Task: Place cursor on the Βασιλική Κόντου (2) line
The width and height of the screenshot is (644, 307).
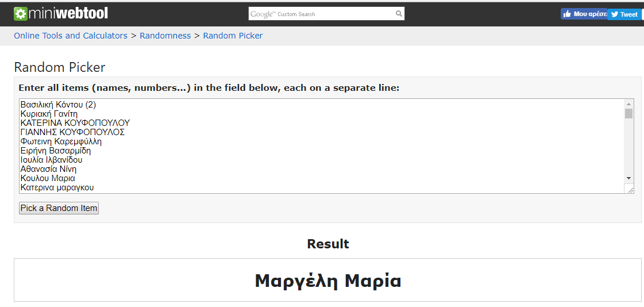Action: (58, 105)
